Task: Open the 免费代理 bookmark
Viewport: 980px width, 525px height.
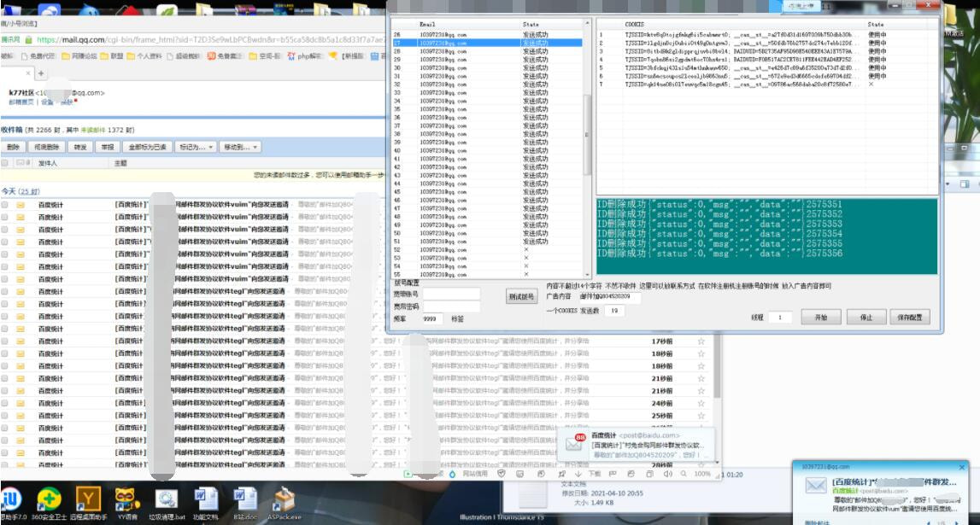Action: [38, 56]
